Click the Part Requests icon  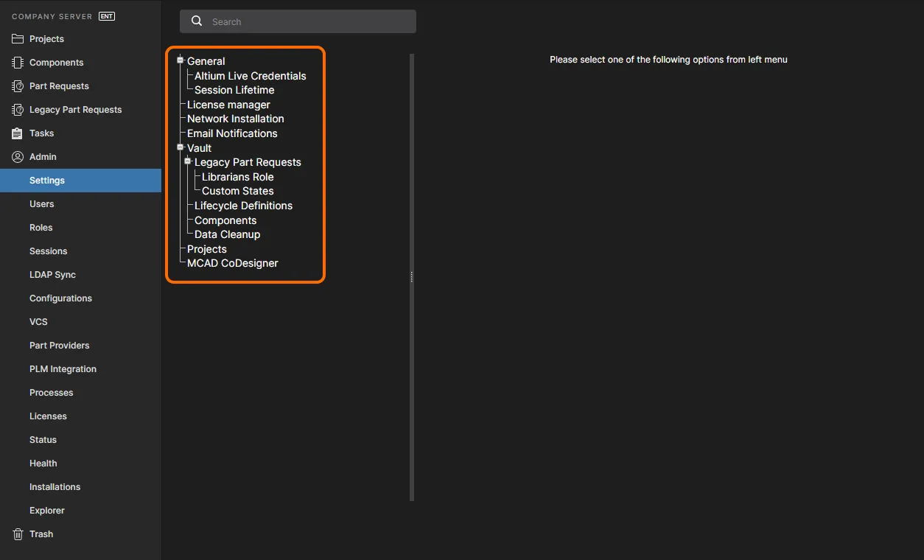point(18,86)
